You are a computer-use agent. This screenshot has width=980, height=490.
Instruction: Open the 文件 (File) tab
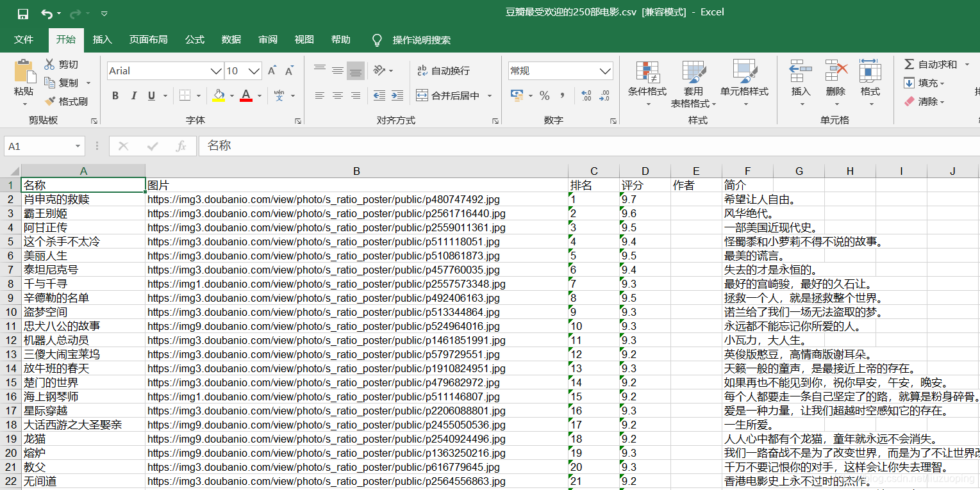click(24, 40)
